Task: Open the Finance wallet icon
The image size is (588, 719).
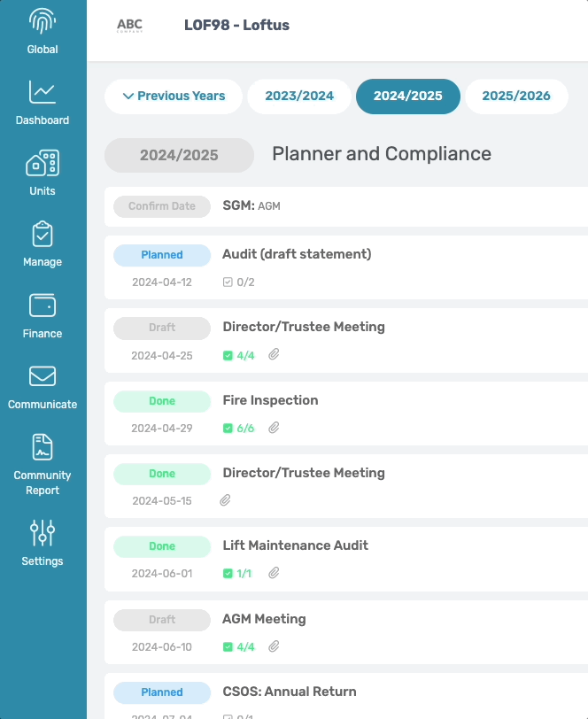Action: (x=43, y=305)
